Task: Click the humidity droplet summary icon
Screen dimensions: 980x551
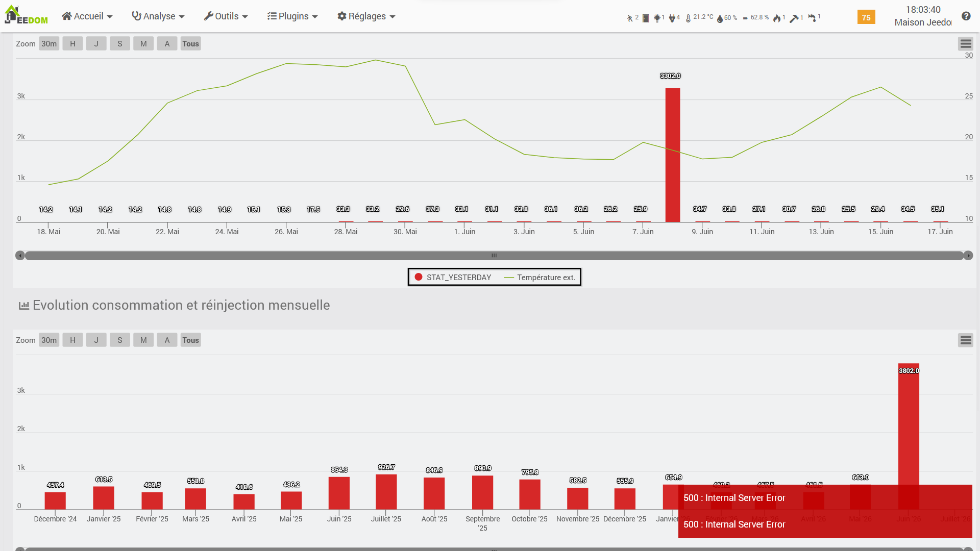Action: pos(720,18)
